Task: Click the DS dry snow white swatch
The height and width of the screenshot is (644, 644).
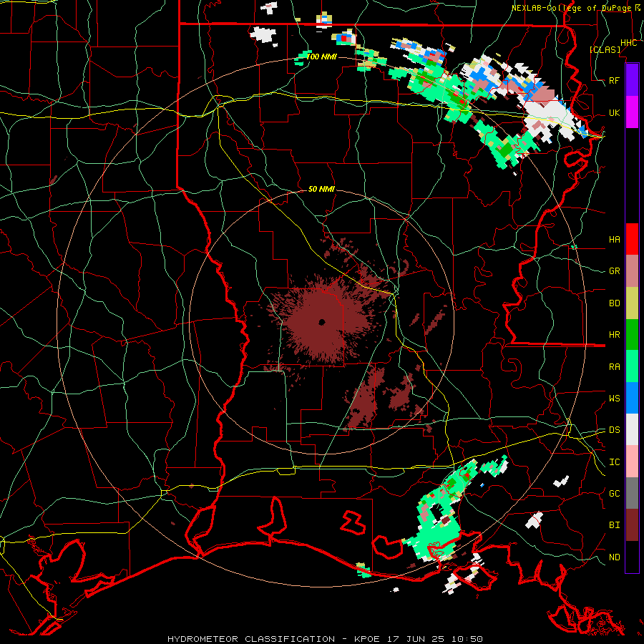Action: click(632, 429)
